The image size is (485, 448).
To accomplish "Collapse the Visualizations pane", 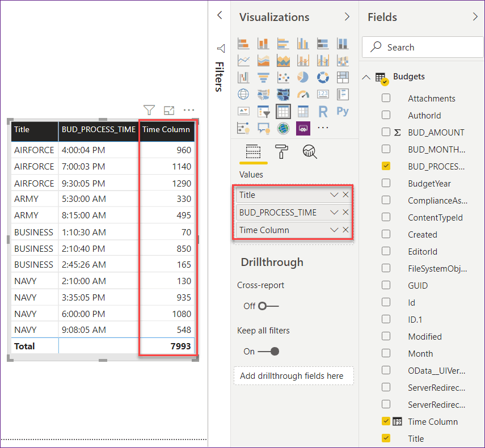I will tap(347, 16).
